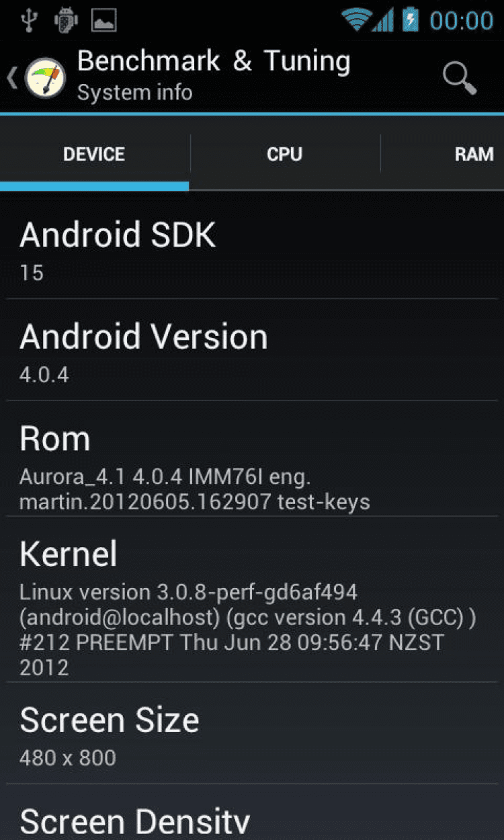Tap the mobile signal bars icon

point(383,20)
